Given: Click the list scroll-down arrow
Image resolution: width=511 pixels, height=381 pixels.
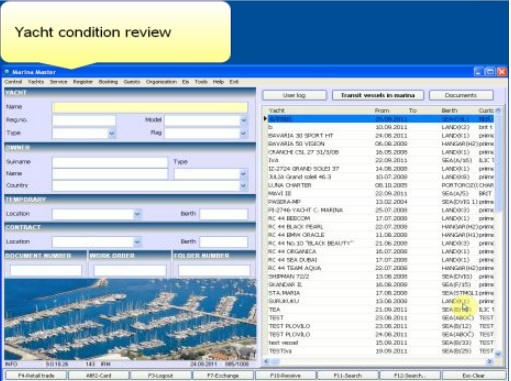Looking at the screenshot, I should point(498,354).
